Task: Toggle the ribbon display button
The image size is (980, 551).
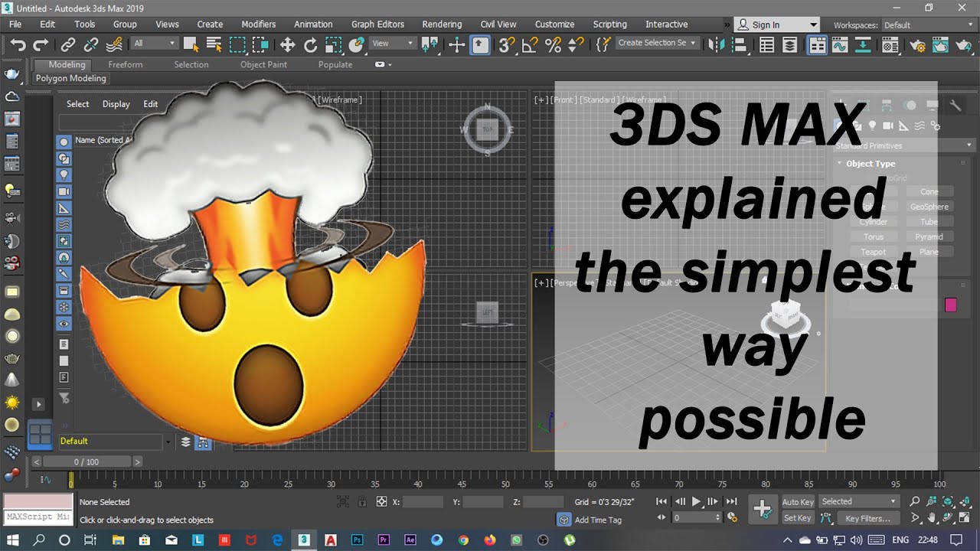Action: [x=817, y=44]
